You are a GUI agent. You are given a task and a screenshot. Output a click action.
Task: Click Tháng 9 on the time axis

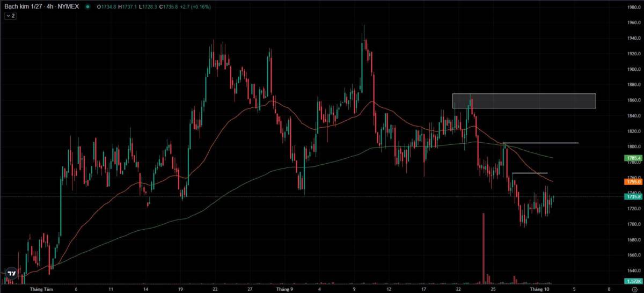tap(284, 289)
